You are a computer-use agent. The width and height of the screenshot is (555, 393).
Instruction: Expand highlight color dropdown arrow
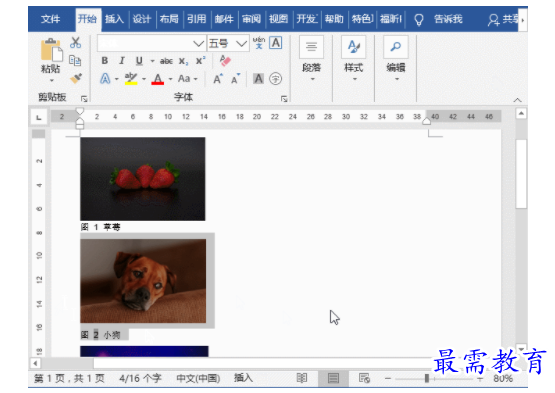pyautogui.click(x=144, y=79)
